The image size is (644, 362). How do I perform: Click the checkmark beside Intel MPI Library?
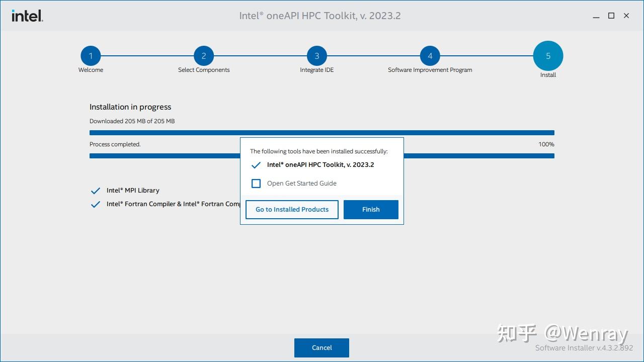96,190
